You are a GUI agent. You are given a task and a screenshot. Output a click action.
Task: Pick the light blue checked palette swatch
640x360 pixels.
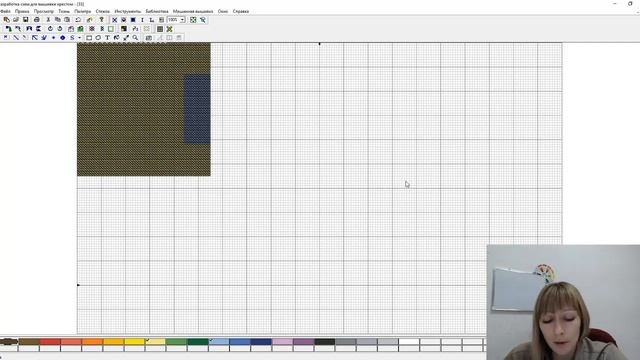click(x=219, y=342)
